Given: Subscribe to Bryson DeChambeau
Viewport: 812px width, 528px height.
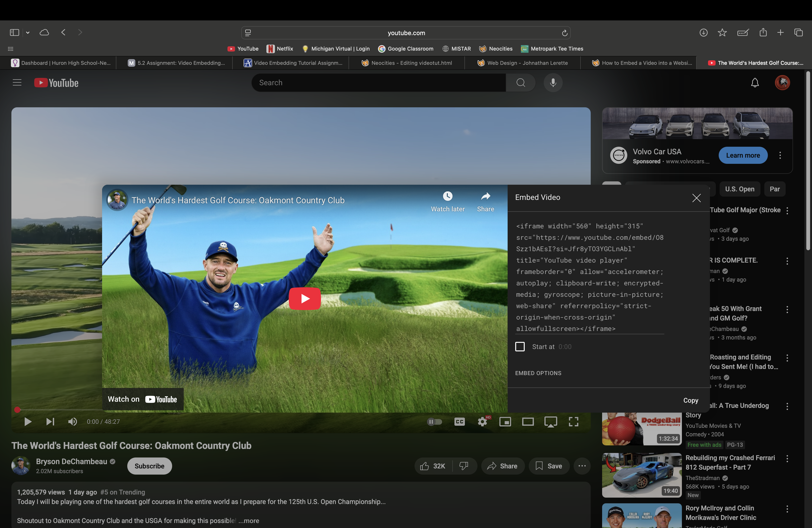Looking at the screenshot, I should [x=149, y=466].
